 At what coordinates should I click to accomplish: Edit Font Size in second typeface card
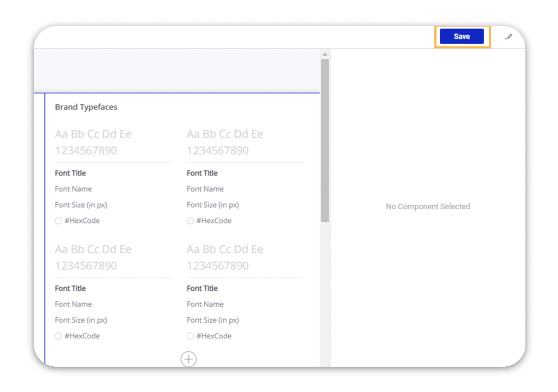213,205
